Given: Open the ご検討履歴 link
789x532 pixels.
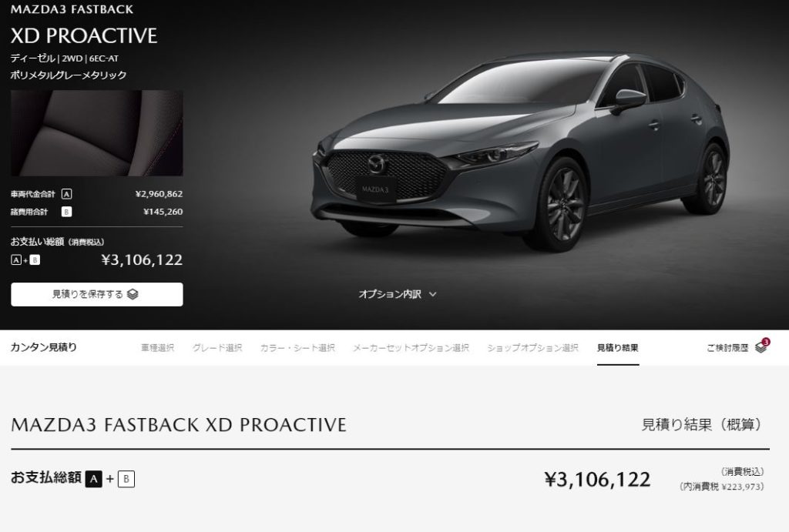Looking at the screenshot, I should point(727,348).
